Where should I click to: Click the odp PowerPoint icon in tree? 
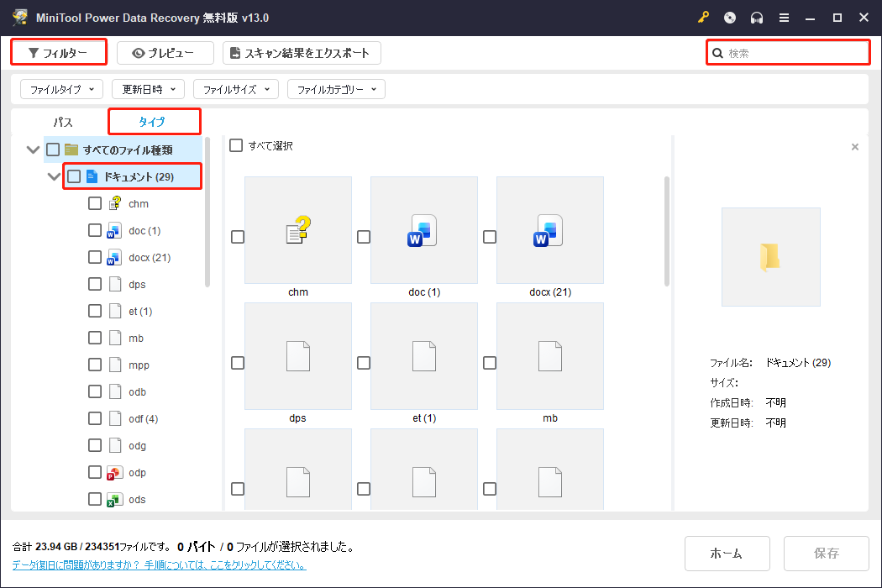point(114,473)
